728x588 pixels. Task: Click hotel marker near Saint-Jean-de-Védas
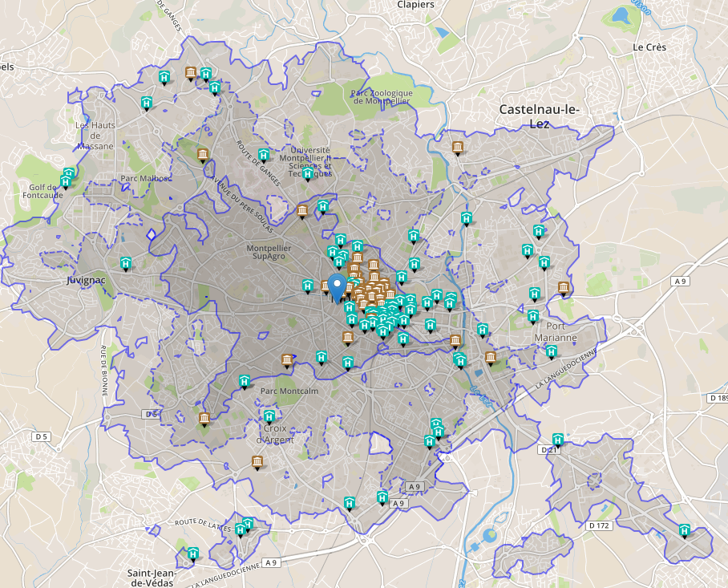193,554
